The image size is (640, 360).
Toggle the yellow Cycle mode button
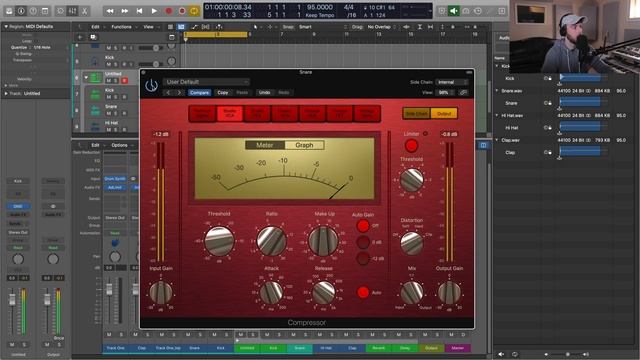pyautogui.click(x=194, y=11)
